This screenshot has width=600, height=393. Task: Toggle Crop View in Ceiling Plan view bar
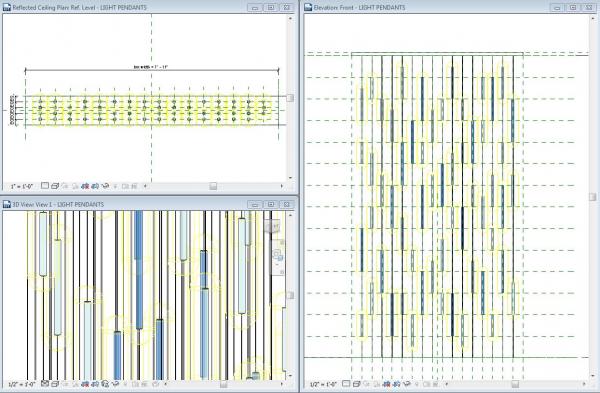pos(85,186)
